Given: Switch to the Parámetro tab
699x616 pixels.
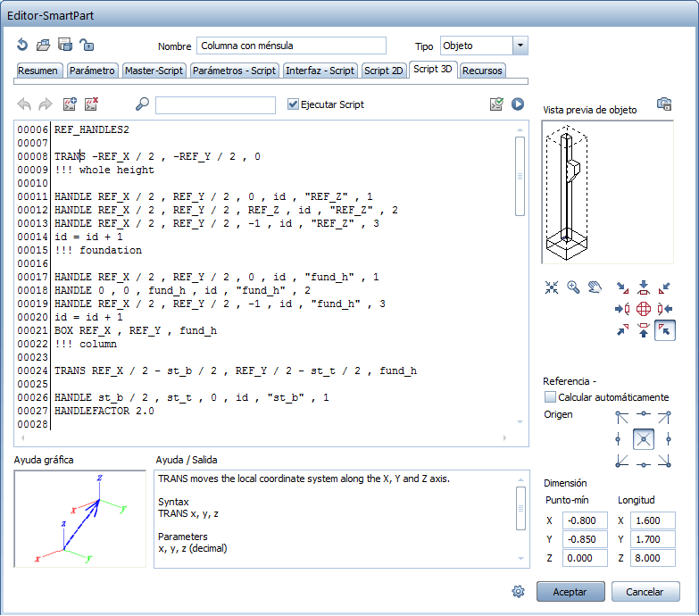Looking at the screenshot, I should pos(92,71).
